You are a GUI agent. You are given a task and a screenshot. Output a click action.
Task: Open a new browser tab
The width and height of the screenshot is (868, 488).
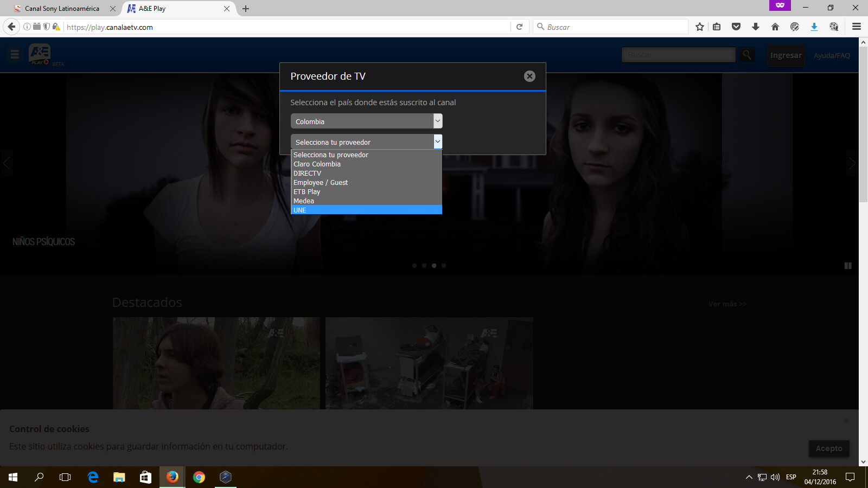246,9
